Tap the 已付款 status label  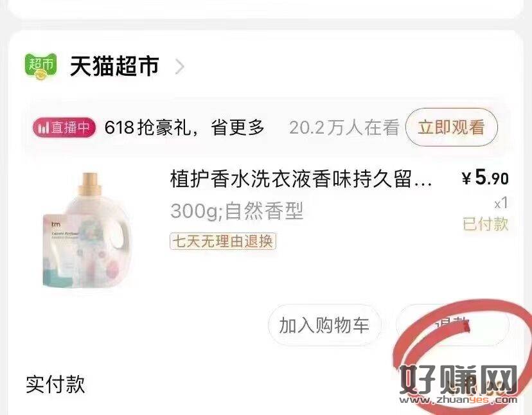(x=486, y=224)
